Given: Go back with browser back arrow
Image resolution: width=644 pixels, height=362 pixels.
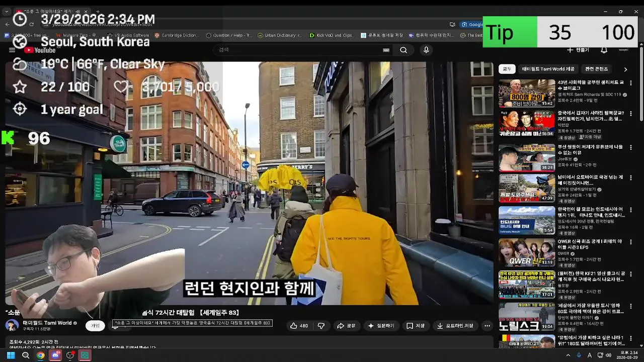Looking at the screenshot, I should (7, 24).
